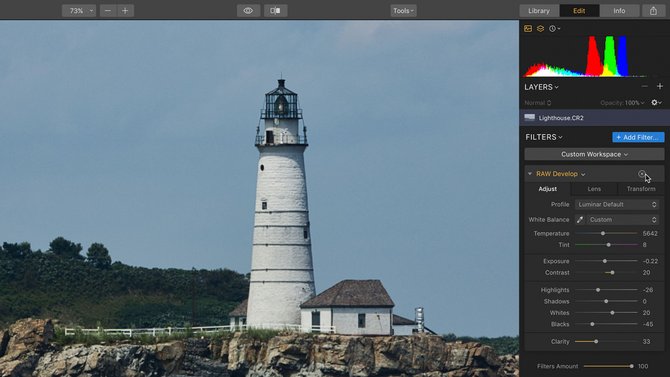The image size is (670, 377).
Task: Expand the Custom Workspace dropdown
Action: pos(594,154)
